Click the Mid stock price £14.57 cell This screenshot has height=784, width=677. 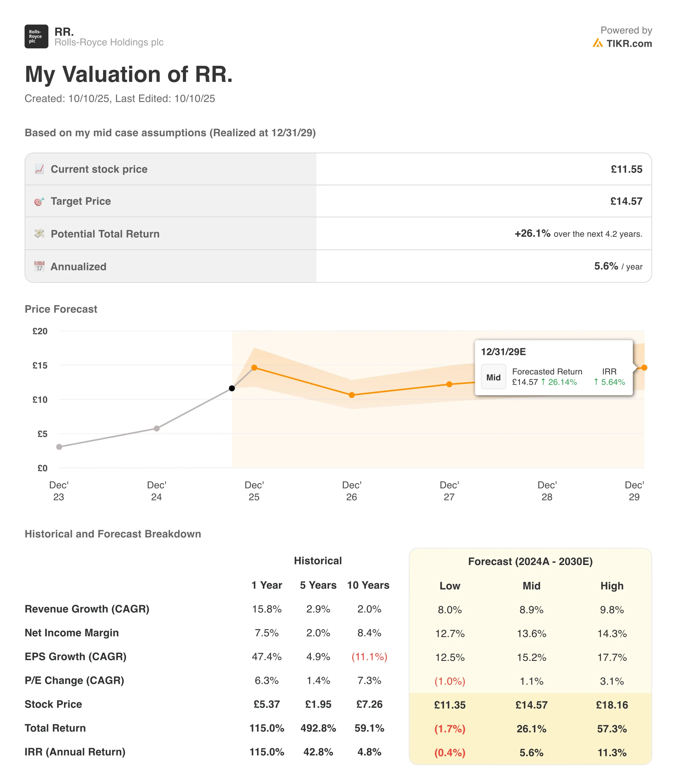[x=531, y=705]
